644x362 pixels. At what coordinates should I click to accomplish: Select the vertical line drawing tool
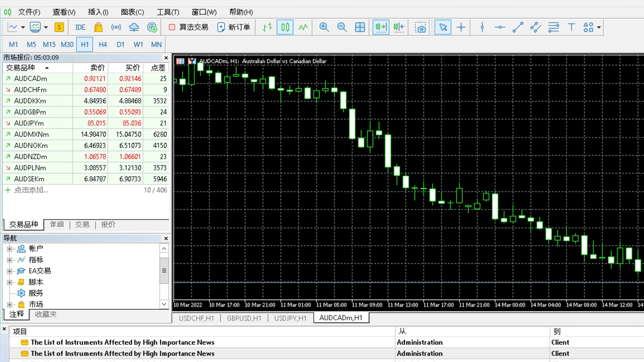pos(482,27)
